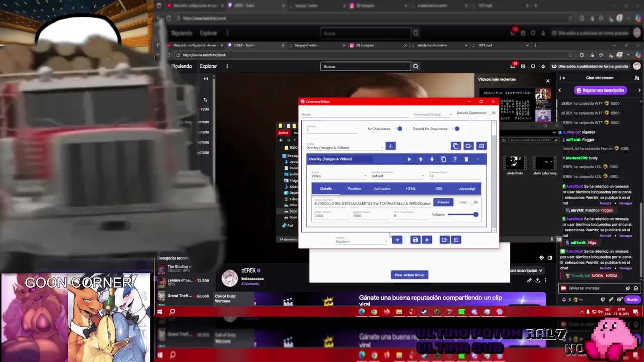Open the Command Group dropdown
Screen dimensions: 644x362
tap(432, 114)
